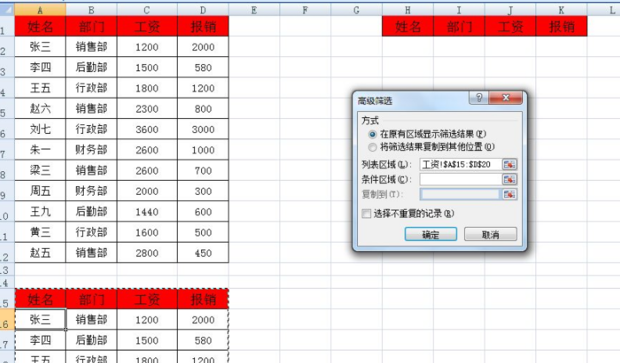The width and height of the screenshot is (620, 363).
Task: Click the range picker icon for 条件区域
Action: click(509, 179)
